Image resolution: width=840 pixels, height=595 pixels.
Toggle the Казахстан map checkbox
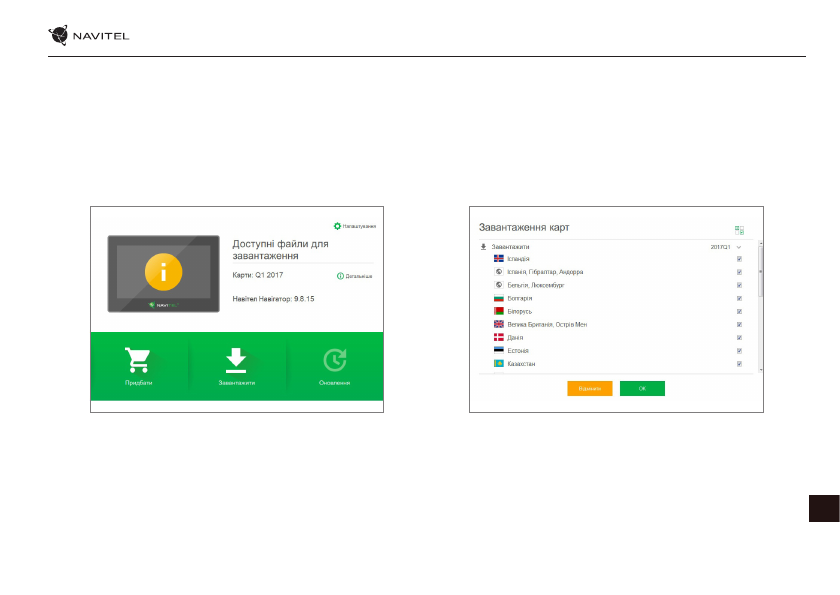(739, 364)
